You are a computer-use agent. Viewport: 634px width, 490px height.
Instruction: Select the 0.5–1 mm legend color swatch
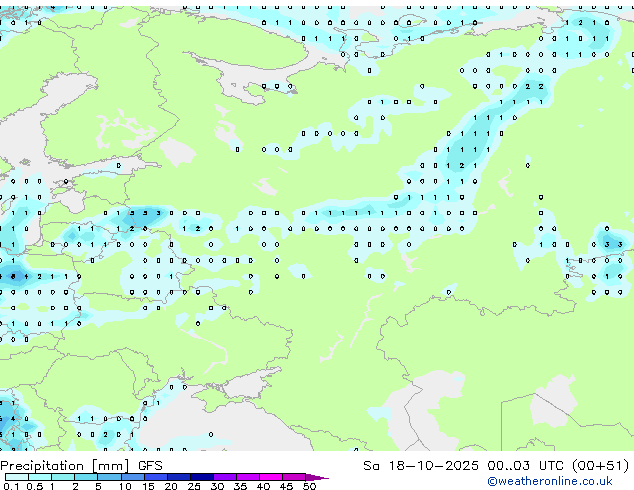click(x=40, y=477)
